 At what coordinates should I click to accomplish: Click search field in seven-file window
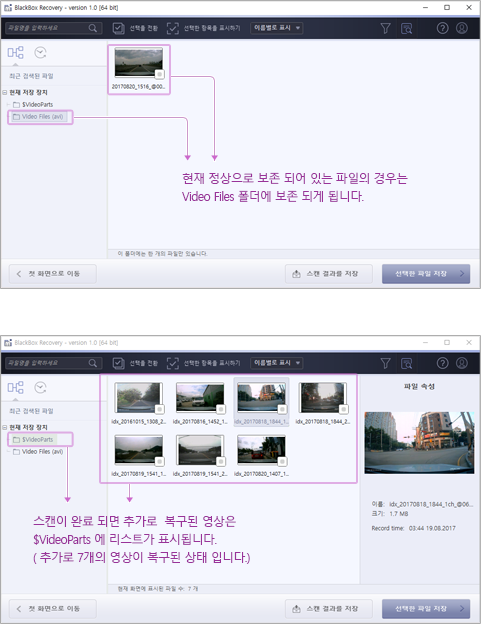(54, 363)
